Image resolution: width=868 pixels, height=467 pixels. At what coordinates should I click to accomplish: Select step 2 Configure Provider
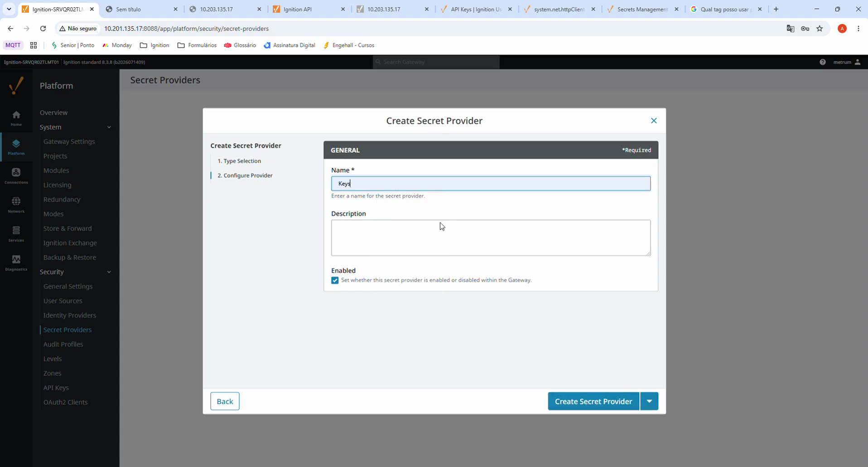(245, 175)
